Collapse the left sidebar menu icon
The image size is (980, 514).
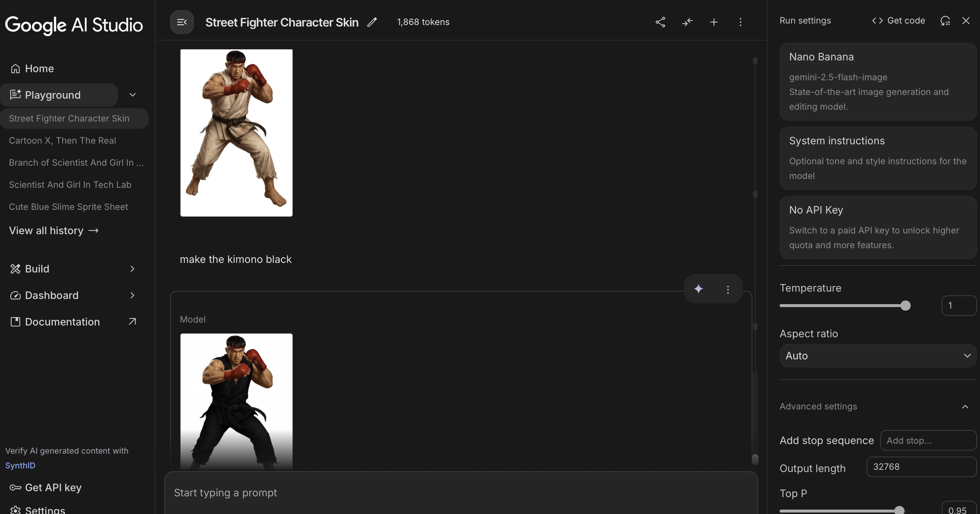pyautogui.click(x=182, y=22)
